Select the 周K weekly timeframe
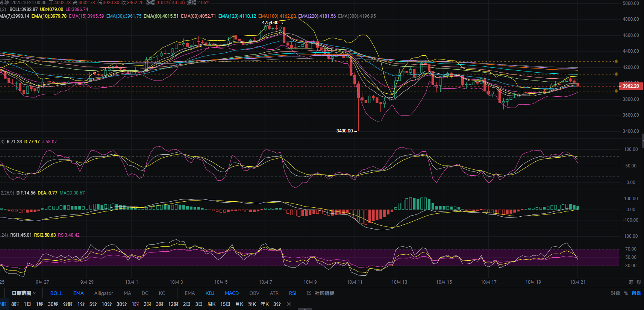644x310 pixels. [x=211, y=304]
